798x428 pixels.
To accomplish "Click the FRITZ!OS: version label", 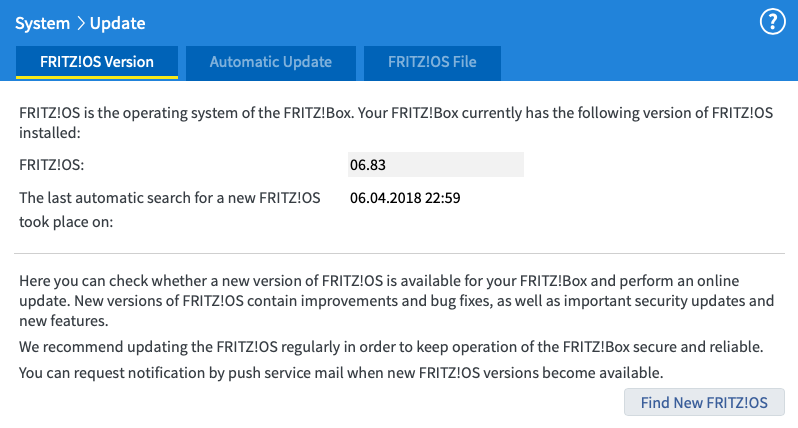I will [x=51, y=165].
